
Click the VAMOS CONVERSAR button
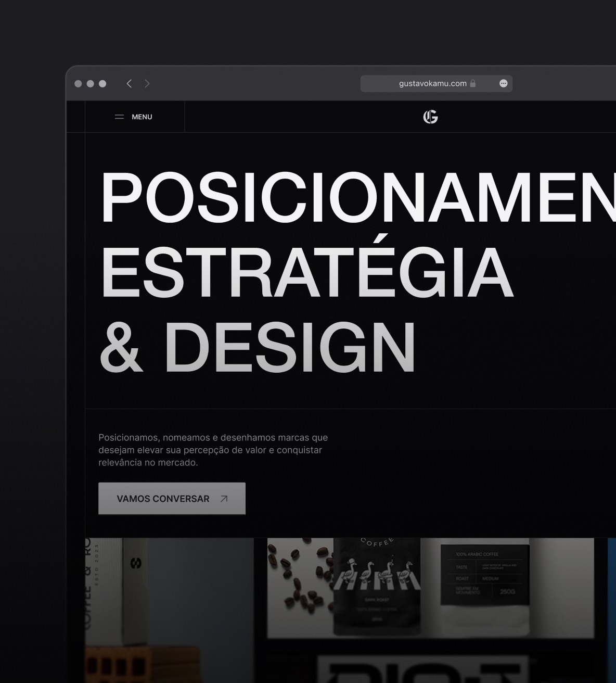172,499
